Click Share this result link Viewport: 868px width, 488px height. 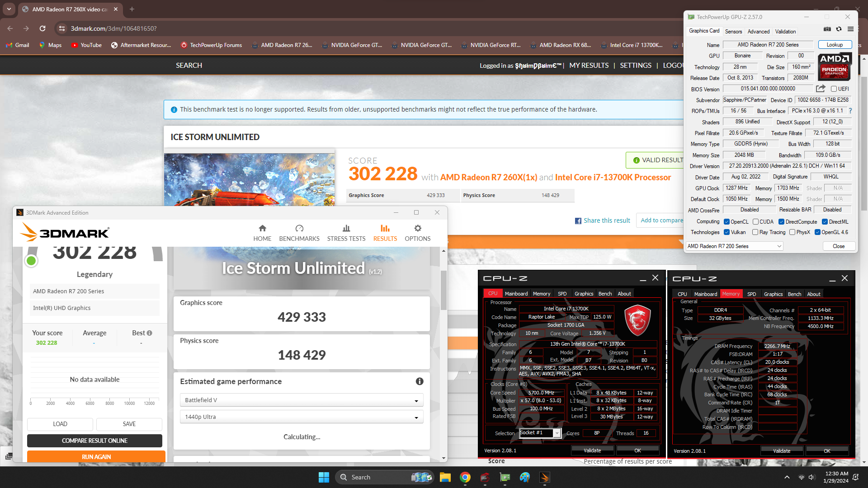pyautogui.click(x=607, y=221)
